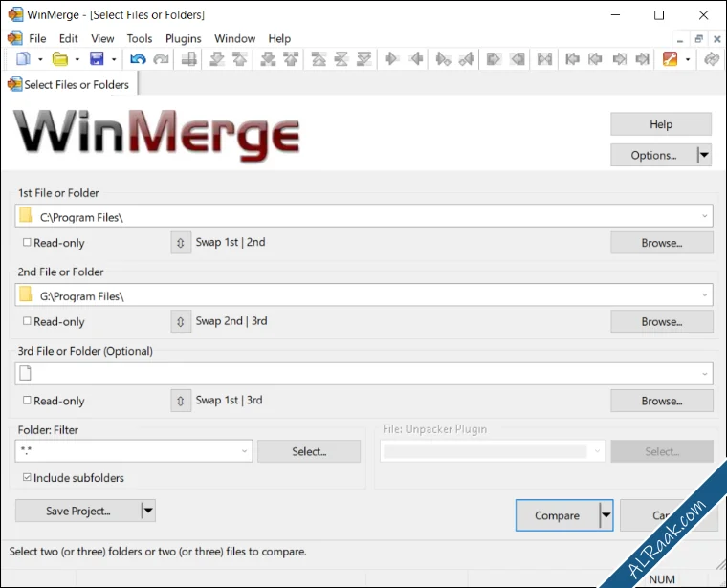Expand the 2nd File or Folder path dropdown
Viewport: 727px width, 588px height.
(x=704, y=294)
